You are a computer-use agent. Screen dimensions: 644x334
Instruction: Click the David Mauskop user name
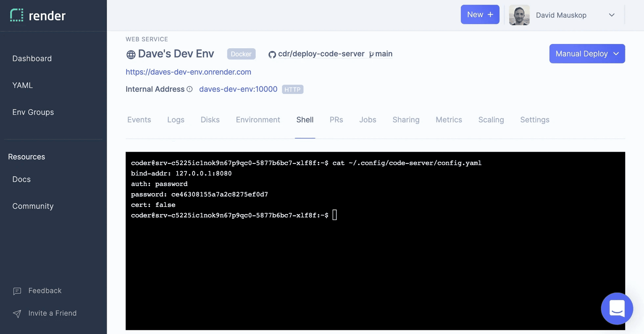[x=561, y=15]
